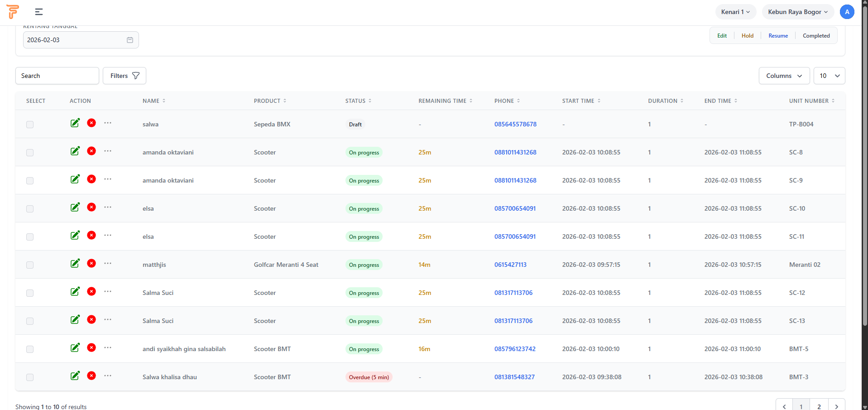Image resolution: width=868 pixels, height=410 pixels.
Task: Click red cancel icon for SC-8 row
Action: [x=91, y=151]
